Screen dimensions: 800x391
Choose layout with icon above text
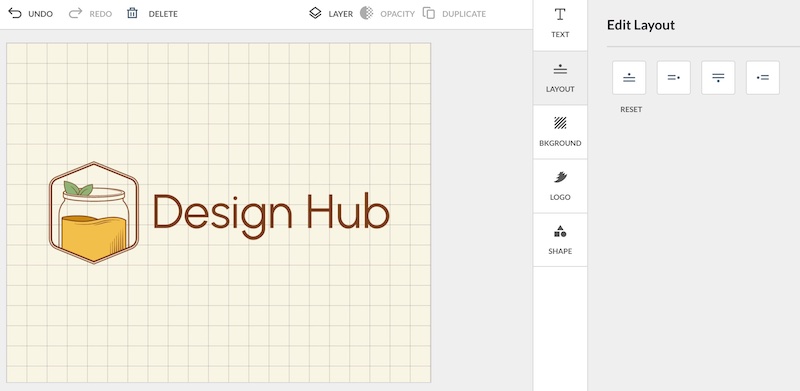pyautogui.click(x=629, y=78)
